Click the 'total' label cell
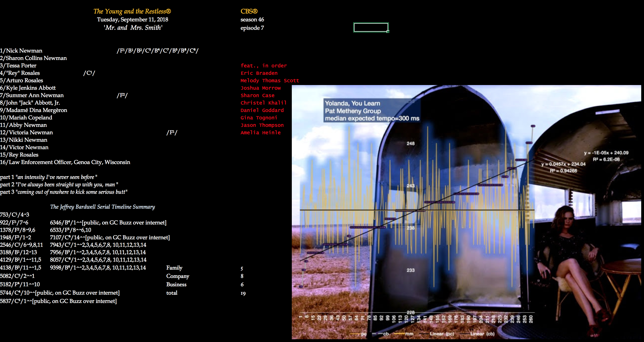This screenshot has width=644, height=342. 172,293
